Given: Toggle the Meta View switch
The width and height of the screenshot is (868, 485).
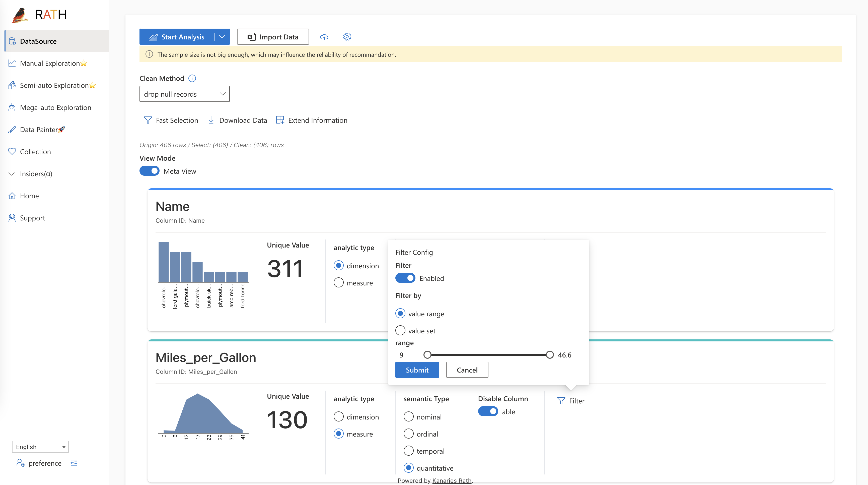Looking at the screenshot, I should click(150, 171).
